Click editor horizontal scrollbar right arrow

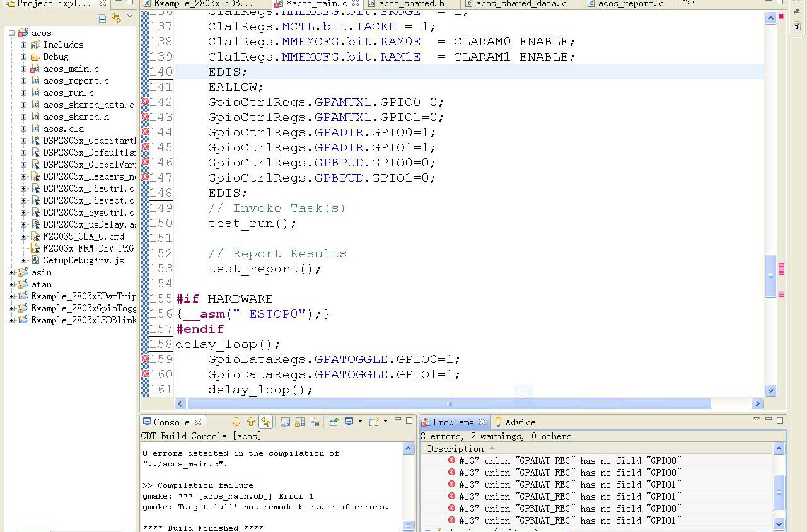pos(757,404)
